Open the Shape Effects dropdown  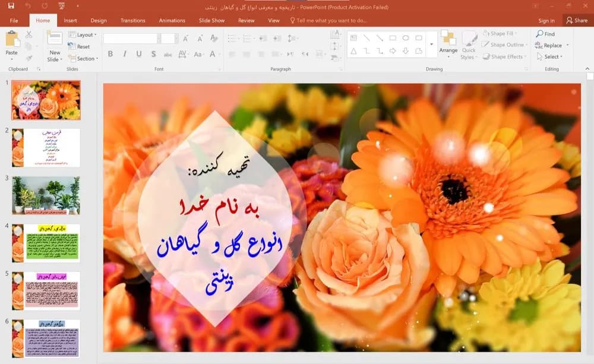[504, 56]
